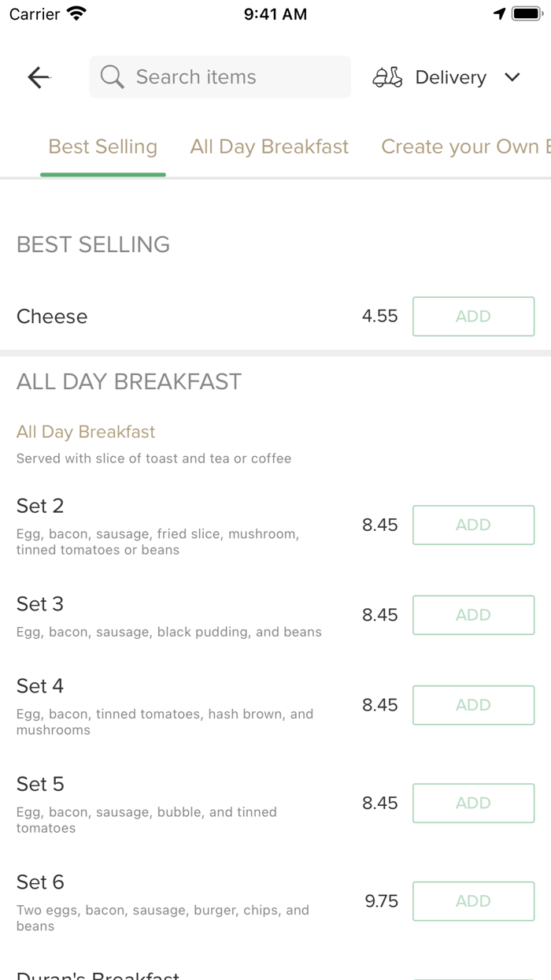
Task: Click the search magnifier icon
Action: [112, 77]
